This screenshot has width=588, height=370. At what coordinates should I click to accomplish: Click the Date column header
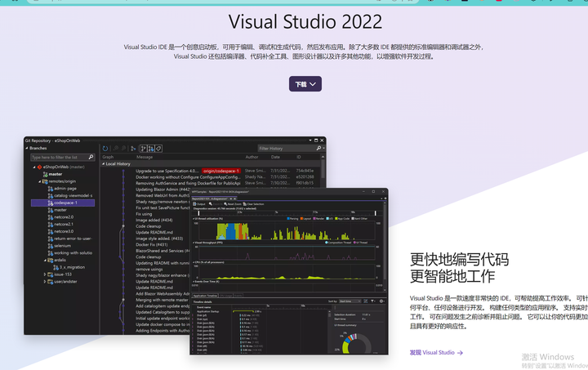(x=275, y=157)
